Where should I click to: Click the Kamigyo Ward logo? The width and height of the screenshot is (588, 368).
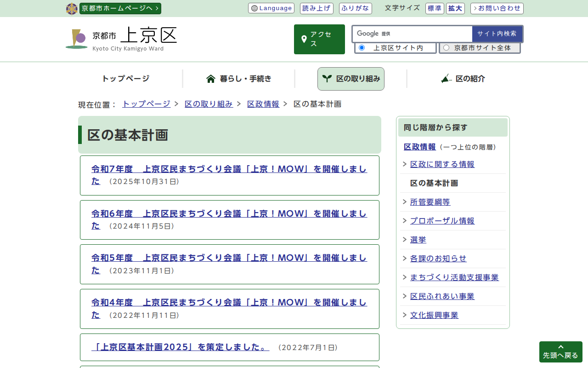click(x=76, y=39)
